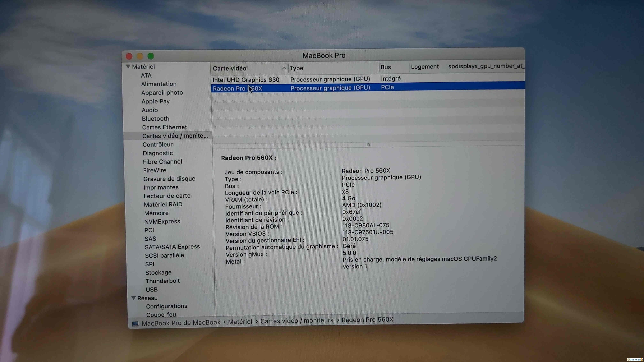Click Cartes vidéo / moniteurs in path bar

tap(297, 321)
